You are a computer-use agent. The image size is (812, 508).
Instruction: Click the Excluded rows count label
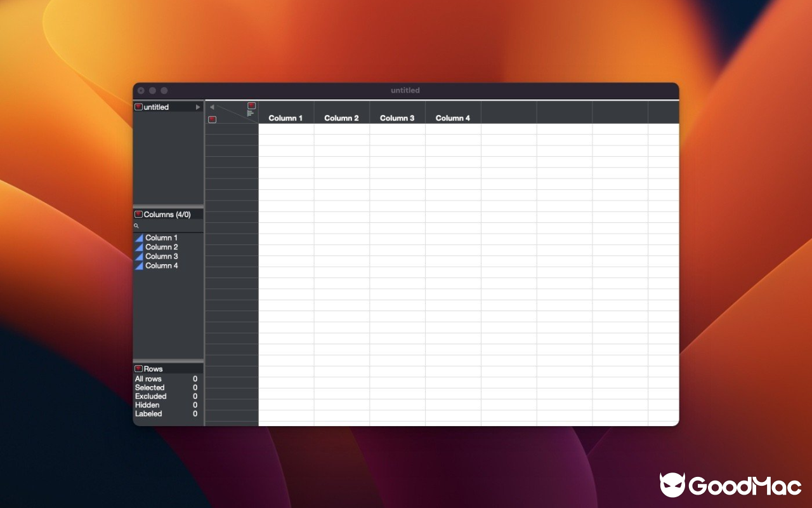tap(151, 396)
